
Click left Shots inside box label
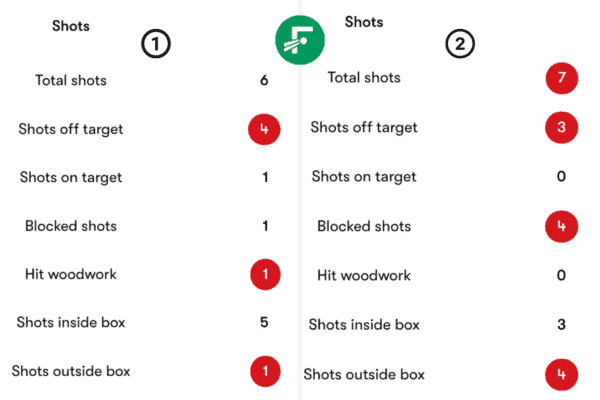pos(71,322)
